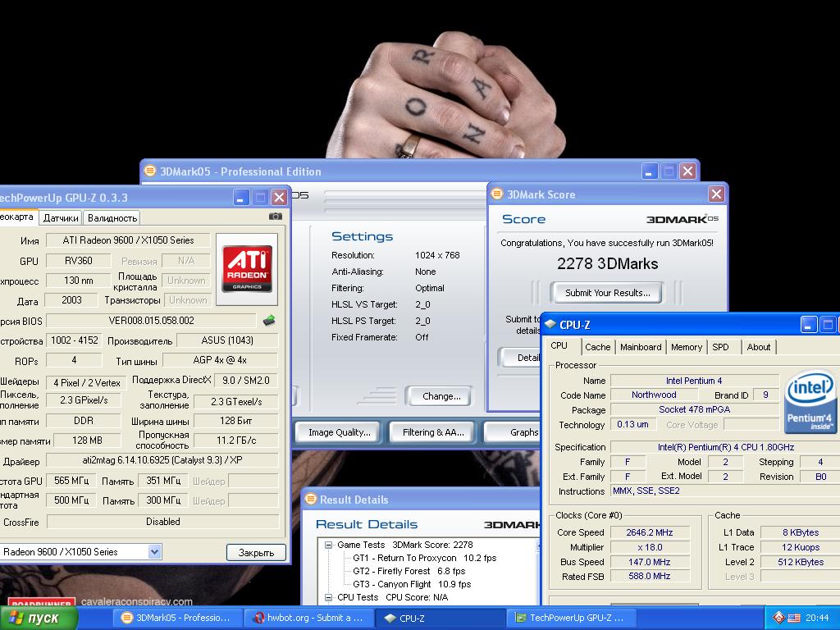The height and width of the screenshot is (630, 840).
Task: Open the Валидность tab in GPU-Z
Action: click(x=112, y=218)
